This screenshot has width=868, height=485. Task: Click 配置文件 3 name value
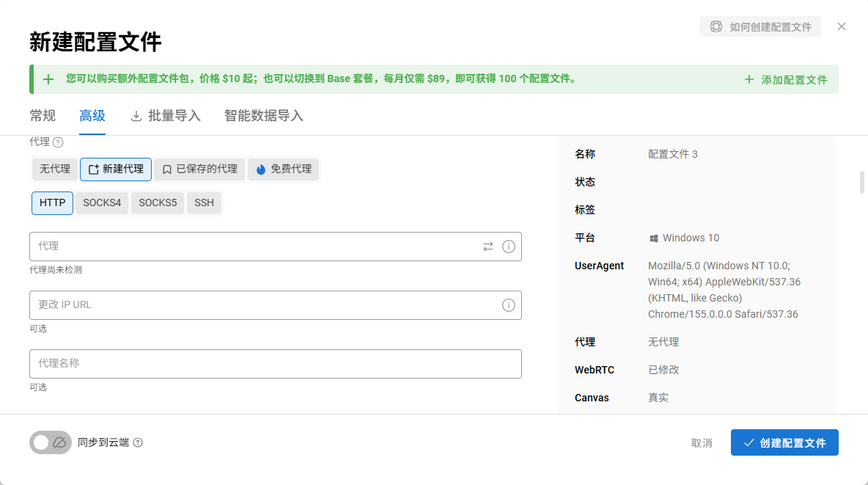coord(672,154)
